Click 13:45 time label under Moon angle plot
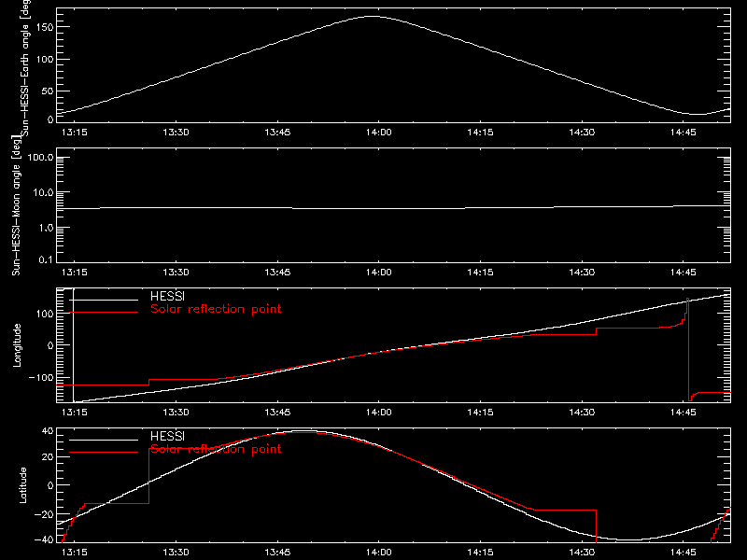Image resolution: width=747 pixels, height=560 pixels. pos(277,272)
